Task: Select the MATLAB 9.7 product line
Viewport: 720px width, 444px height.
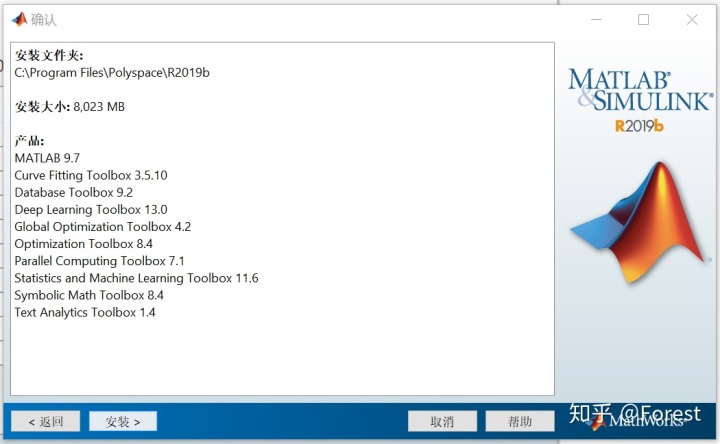Action: 47,158
